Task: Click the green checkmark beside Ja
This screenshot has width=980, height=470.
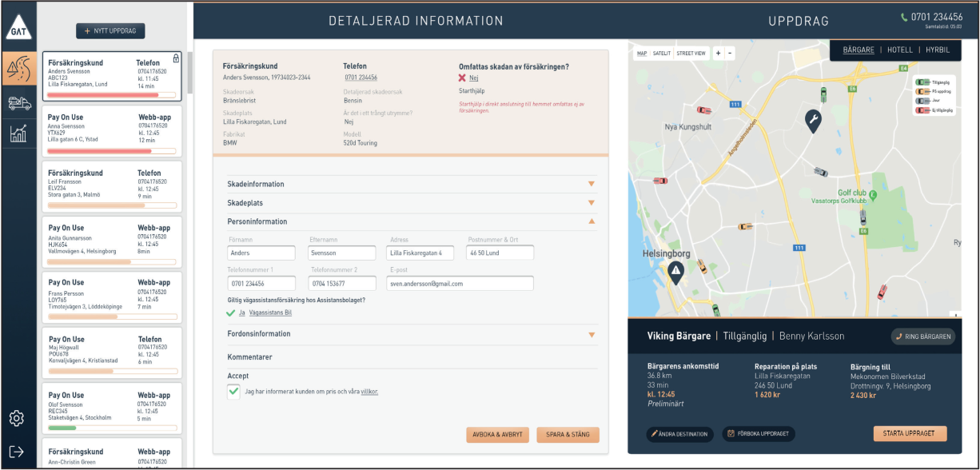Action: coord(231,313)
